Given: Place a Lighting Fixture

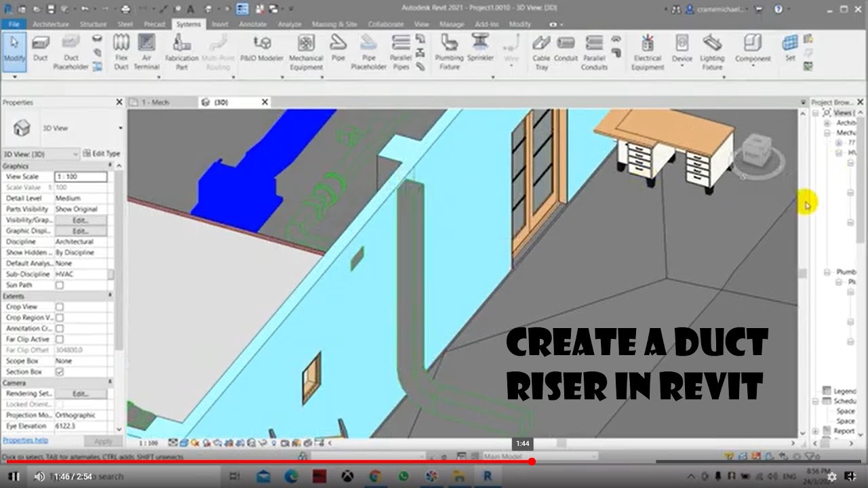Looking at the screenshot, I should coord(712,53).
